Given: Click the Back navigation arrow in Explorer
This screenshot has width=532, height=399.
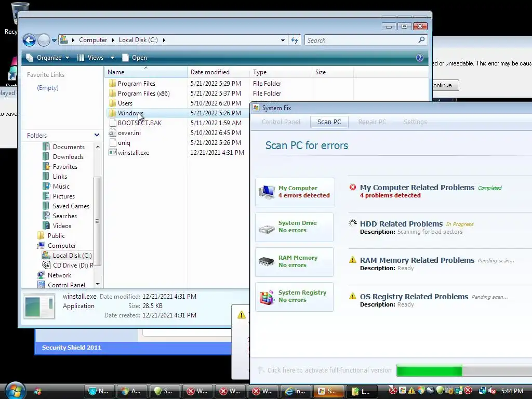Looking at the screenshot, I should [x=29, y=41].
